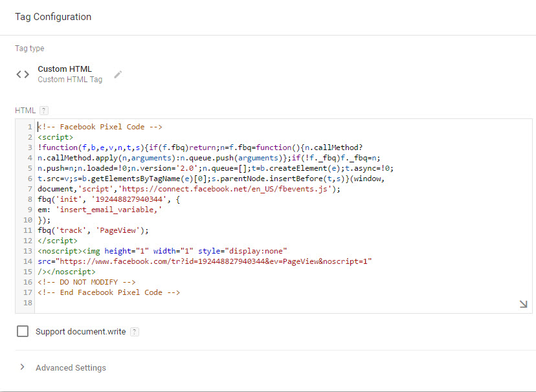Click the 'Support document.write' label text
Image resolution: width=536 pixels, height=392 pixels.
[x=81, y=332]
